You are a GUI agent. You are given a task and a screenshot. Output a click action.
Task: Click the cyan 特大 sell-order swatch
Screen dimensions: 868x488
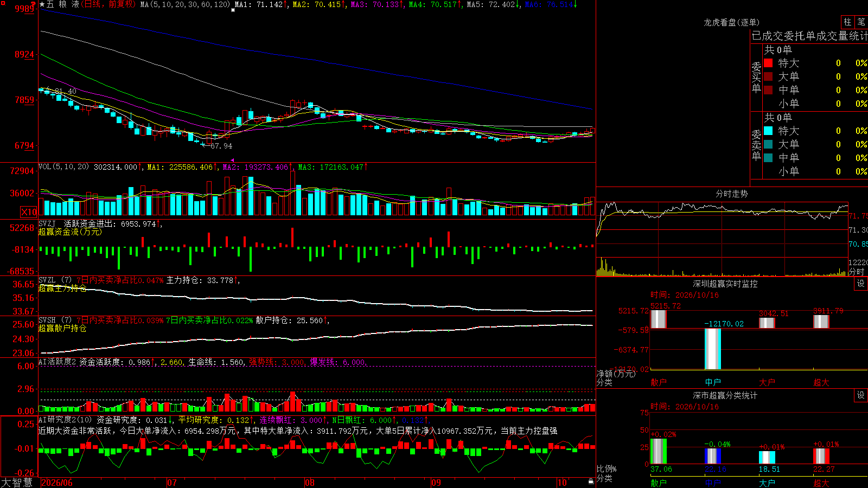768,131
